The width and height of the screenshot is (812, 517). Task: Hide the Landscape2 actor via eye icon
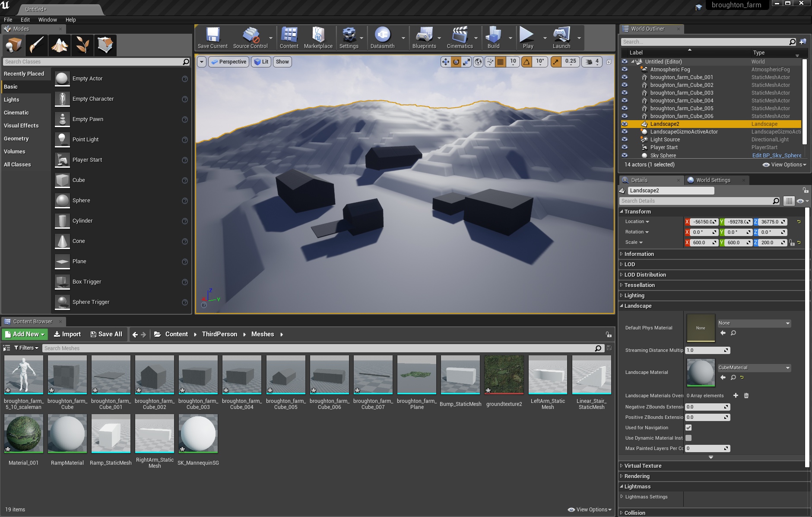point(625,124)
